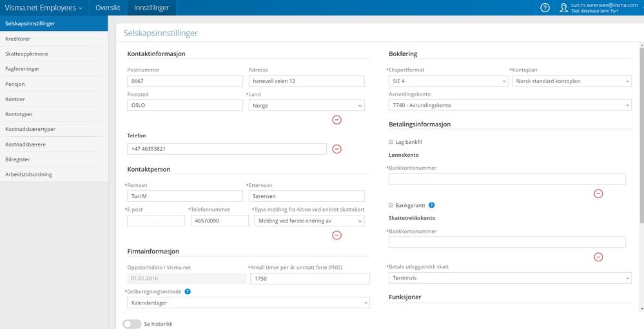This screenshot has height=329, width=644.
Task: Click the Fornavn field with Turi M
Action: coord(185,196)
